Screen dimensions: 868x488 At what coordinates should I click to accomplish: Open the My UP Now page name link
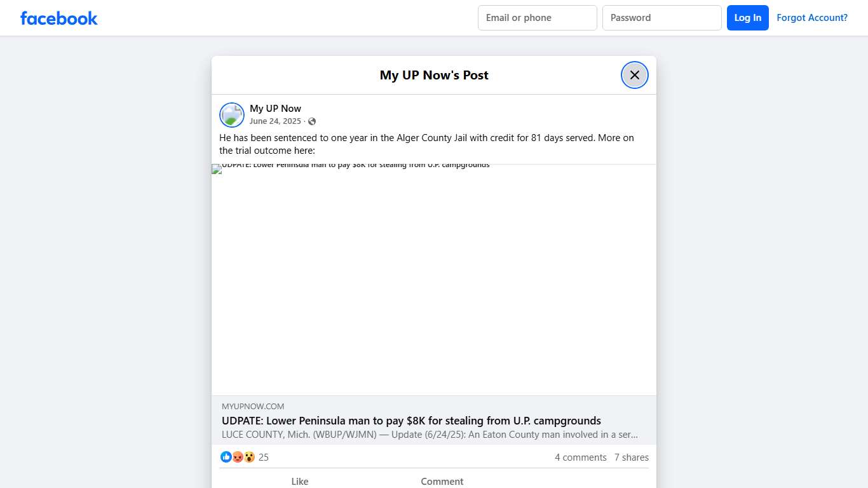tap(275, 108)
